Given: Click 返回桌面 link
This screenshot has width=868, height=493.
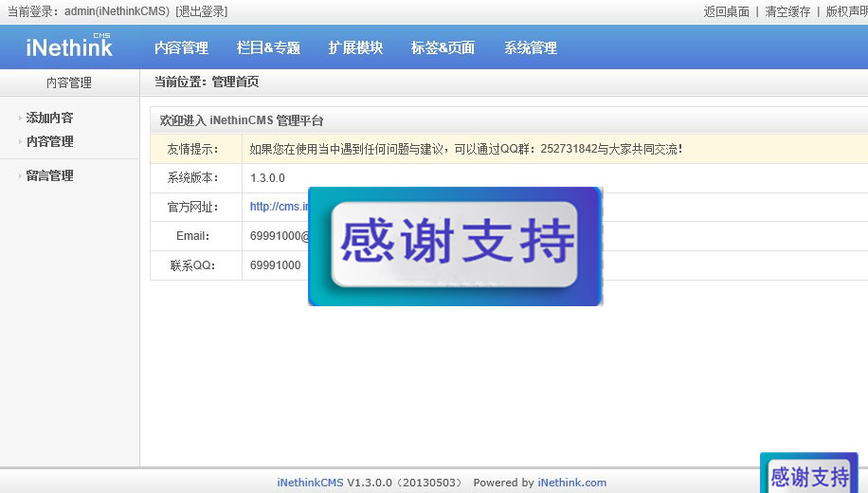Looking at the screenshot, I should (726, 11).
